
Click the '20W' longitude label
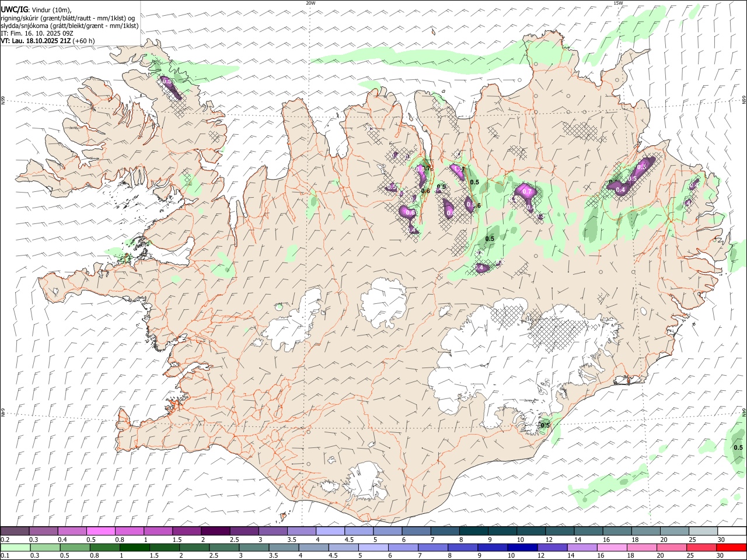pos(310,3)
